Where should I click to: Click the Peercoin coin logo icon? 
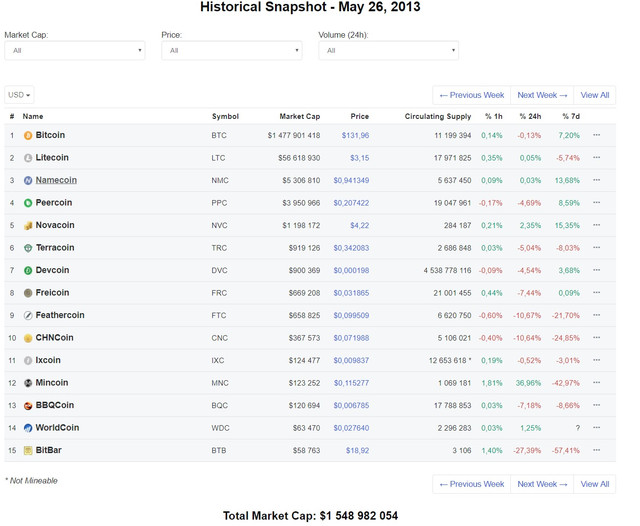click(x=28, y=203)
